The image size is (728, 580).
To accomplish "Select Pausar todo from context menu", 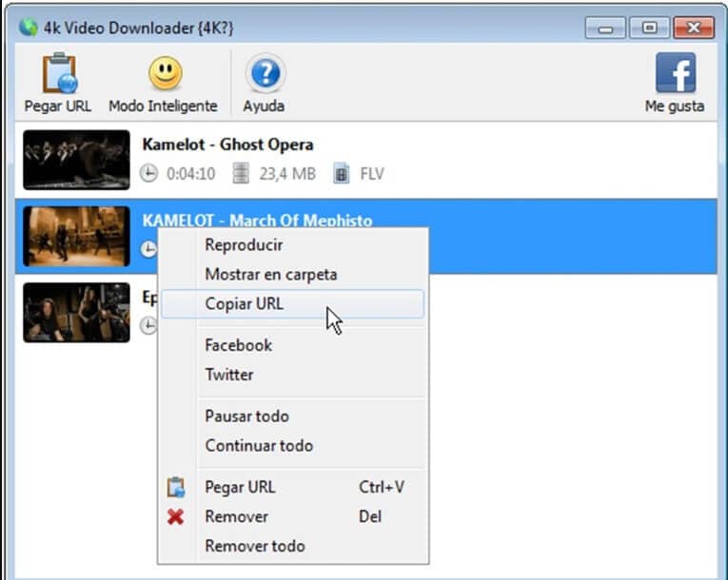I will tap(293, 416).
